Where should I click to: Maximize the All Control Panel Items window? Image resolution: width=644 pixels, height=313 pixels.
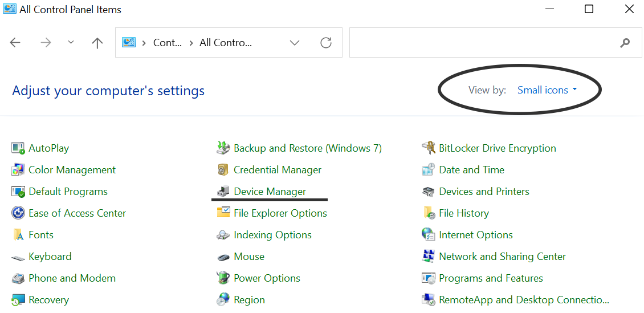[x=589, y=9]
